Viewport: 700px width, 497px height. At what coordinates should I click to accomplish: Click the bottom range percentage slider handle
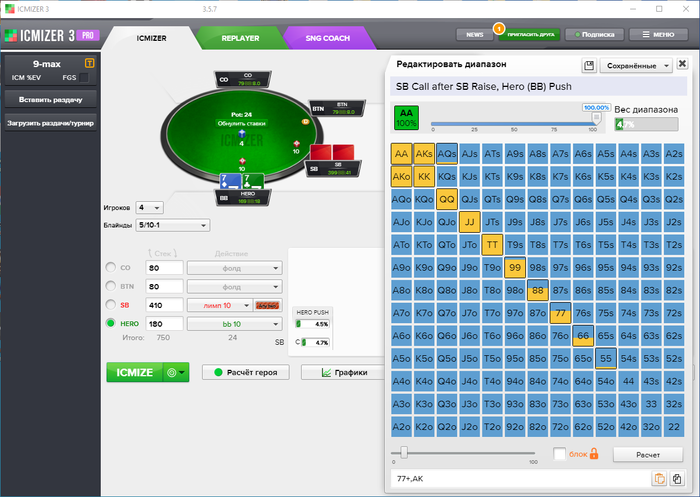(x=404, y=452)
